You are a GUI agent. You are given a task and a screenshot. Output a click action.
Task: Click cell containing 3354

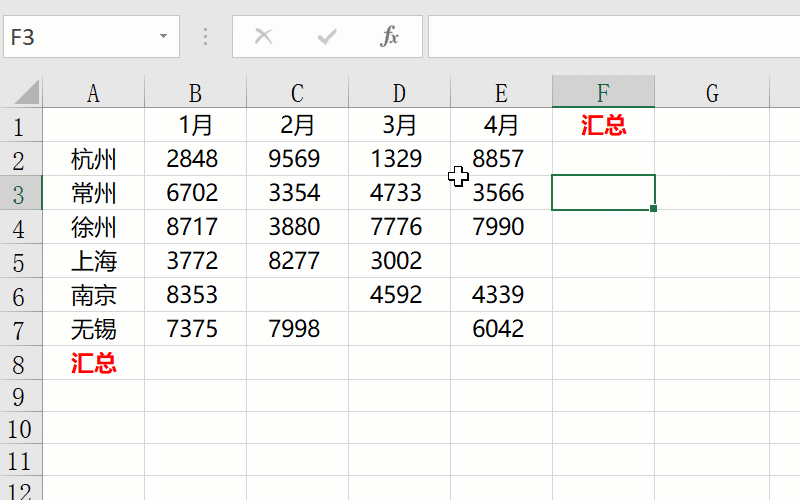(x=297, y=193)
